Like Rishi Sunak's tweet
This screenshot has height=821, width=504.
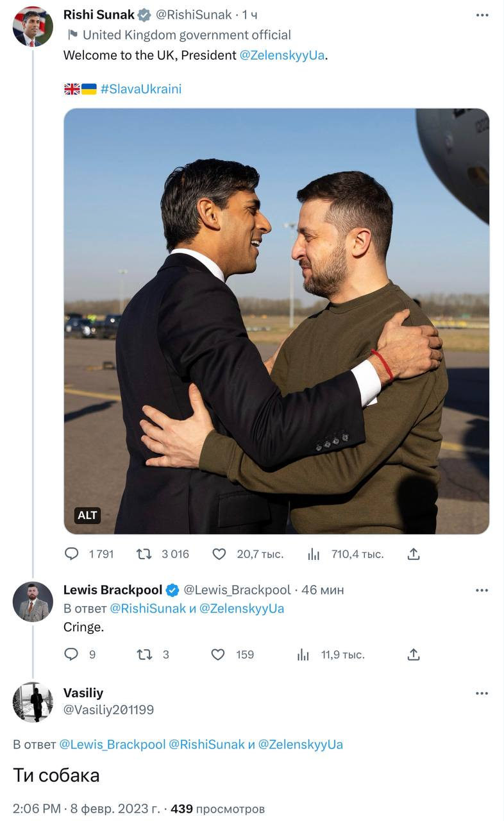pos(219,554)
